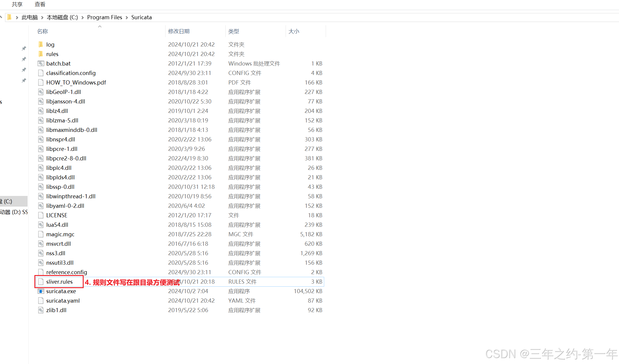Select the sliver.rules file
619x364 pixels.
pyautogui.click(x=59, y=282)
